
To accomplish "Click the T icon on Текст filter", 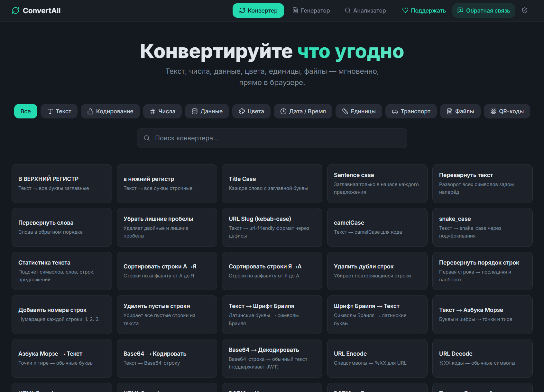I will [50, 111].
